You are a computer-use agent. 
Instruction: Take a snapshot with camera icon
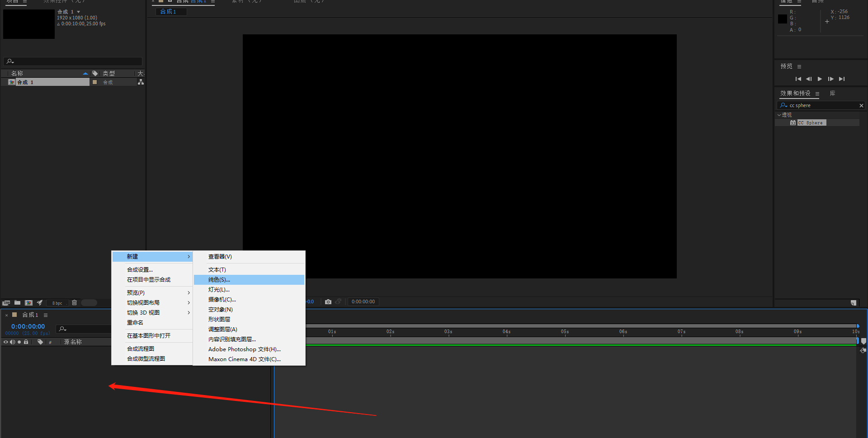click(x=328, y=301)
